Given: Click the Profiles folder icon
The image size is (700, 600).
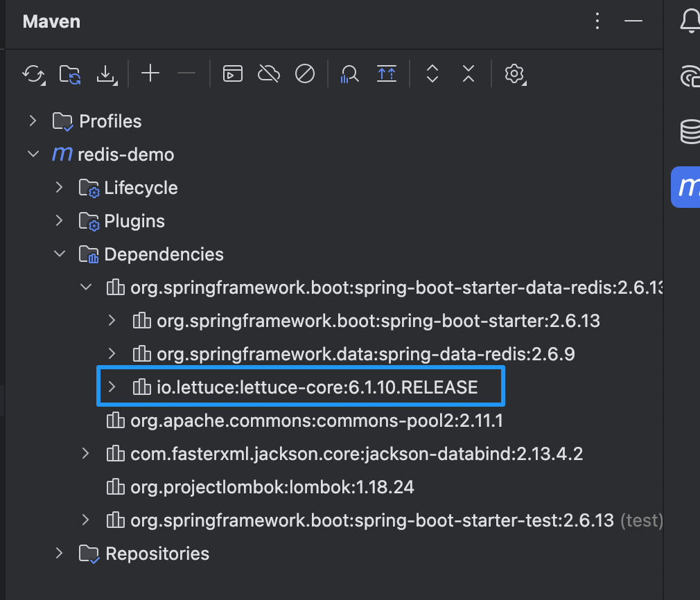Looking at the screenshot, I should click(x=62, y=121).
